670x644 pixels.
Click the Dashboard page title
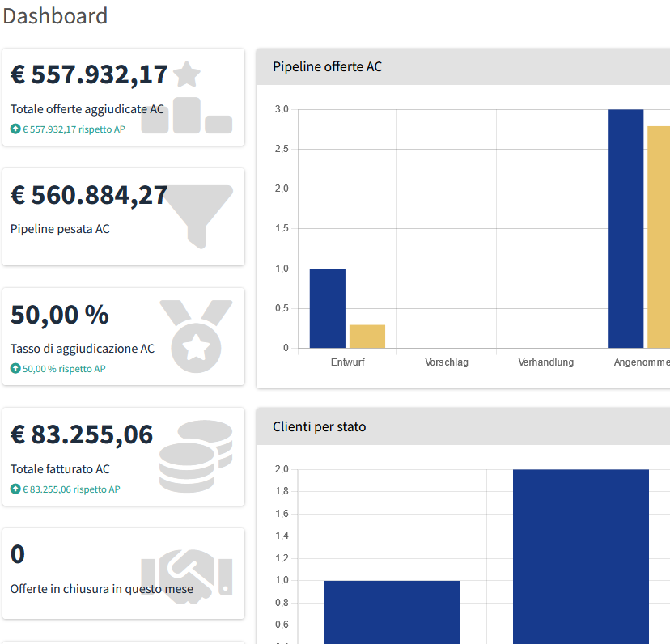click(55, 16)
